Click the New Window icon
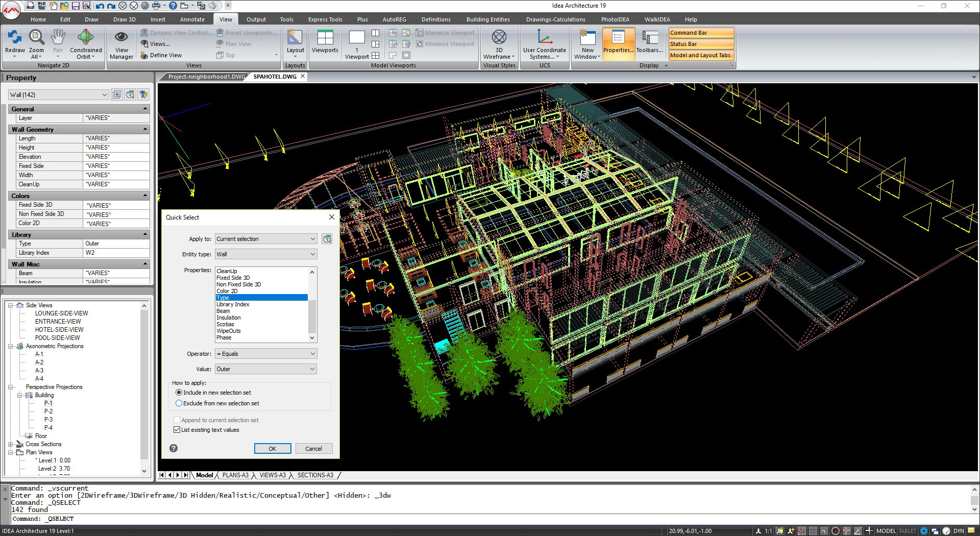The image size is (980, 536). coord(587,37)
